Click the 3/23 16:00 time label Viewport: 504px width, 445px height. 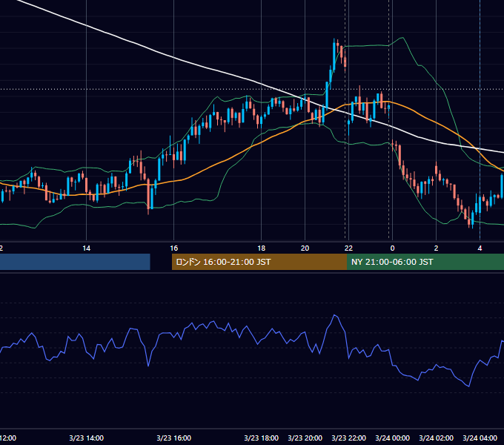click(174, 438)
